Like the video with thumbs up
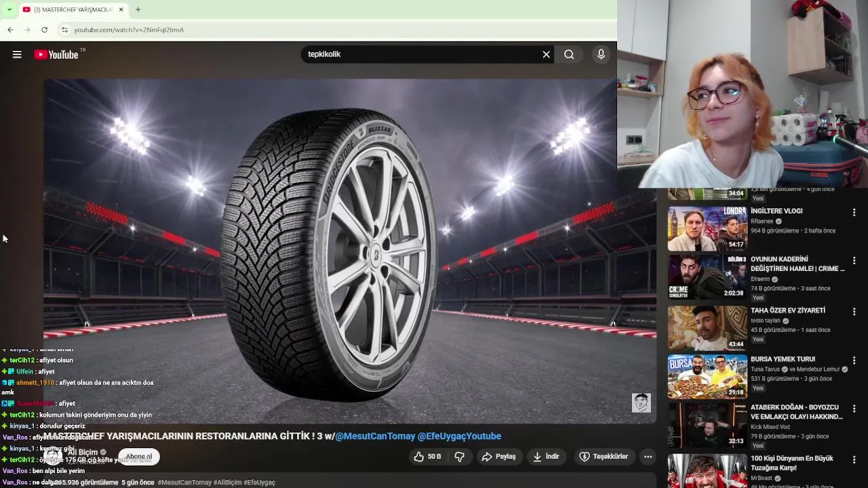Image resolution: width=868 pixels, height=488 pixels. (427, 457)
